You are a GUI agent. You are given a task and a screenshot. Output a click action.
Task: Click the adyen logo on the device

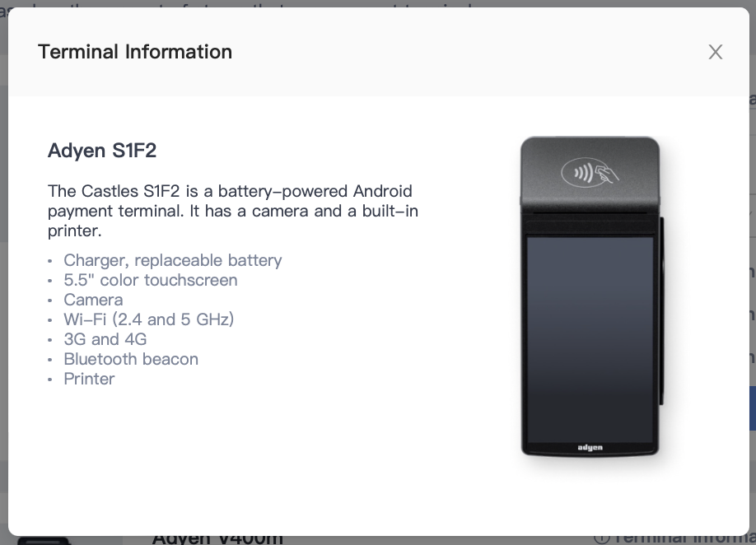590,447
